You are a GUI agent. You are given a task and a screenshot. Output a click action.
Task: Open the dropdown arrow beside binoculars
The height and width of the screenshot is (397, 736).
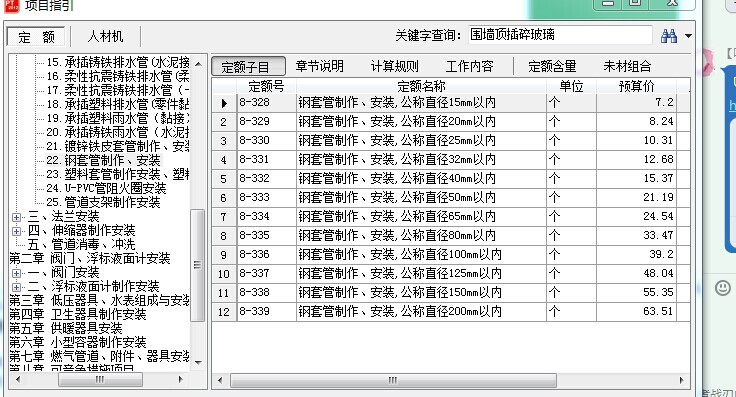point(688,36)
